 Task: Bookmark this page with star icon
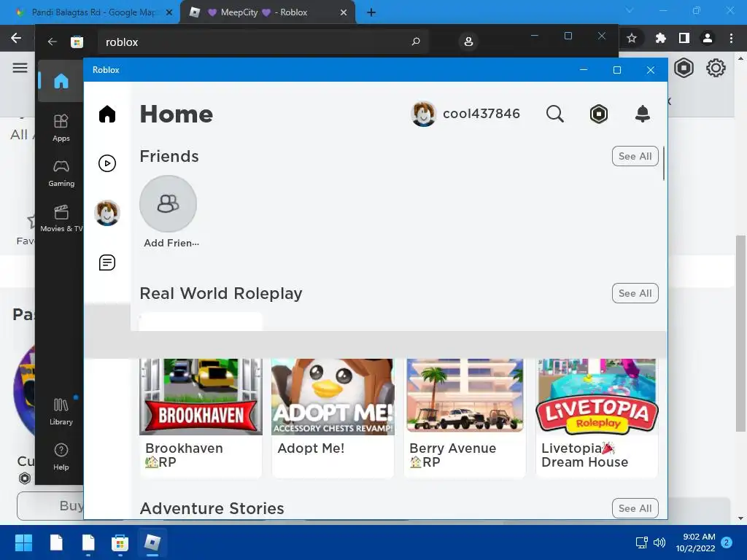pyautogui.click(x=632, y=38)
